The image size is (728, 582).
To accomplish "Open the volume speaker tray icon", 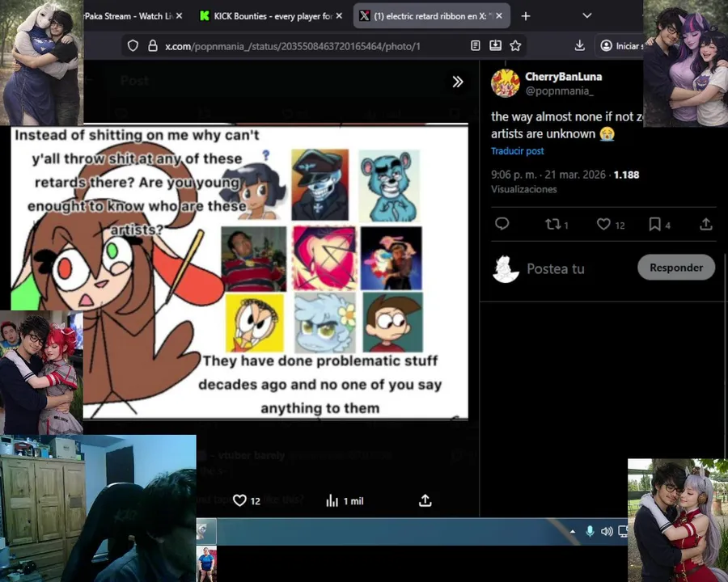I will click(x=607, y=531).
